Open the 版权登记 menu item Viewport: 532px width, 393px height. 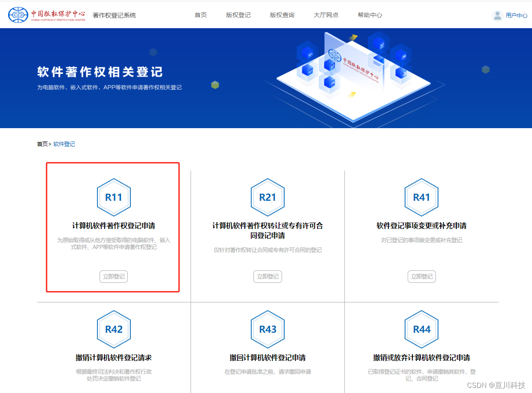(x=238, y=15)
